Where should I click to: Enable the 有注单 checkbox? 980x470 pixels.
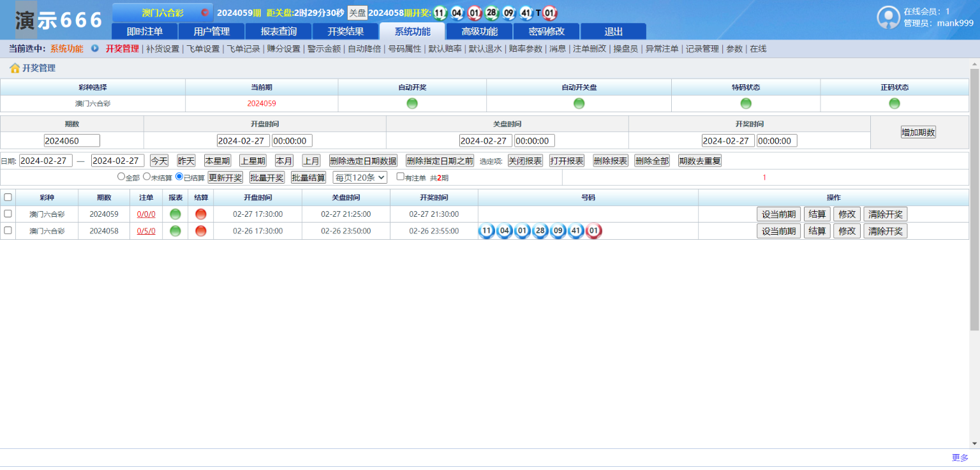coord(401,177)
